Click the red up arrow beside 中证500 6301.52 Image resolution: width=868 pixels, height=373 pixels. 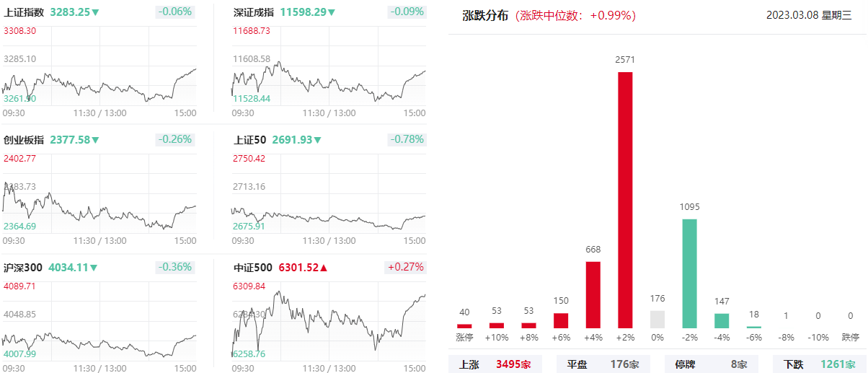[x=324, y=268]
